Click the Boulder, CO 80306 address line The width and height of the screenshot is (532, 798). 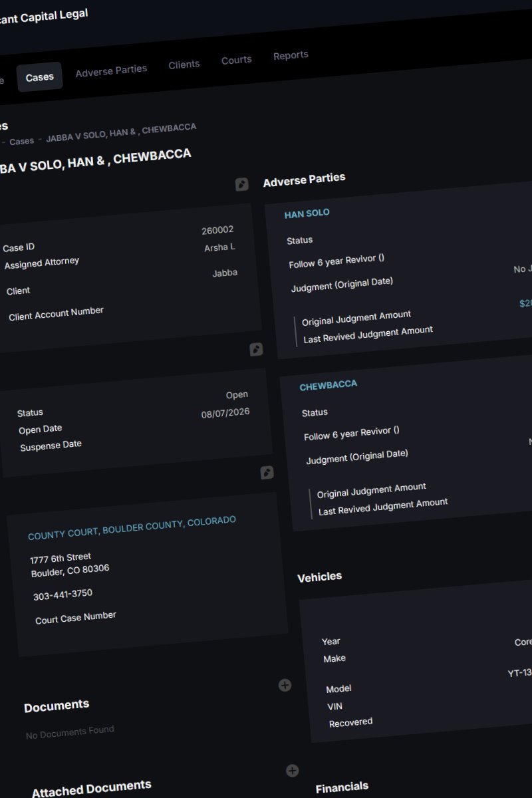tap(70, 571)
